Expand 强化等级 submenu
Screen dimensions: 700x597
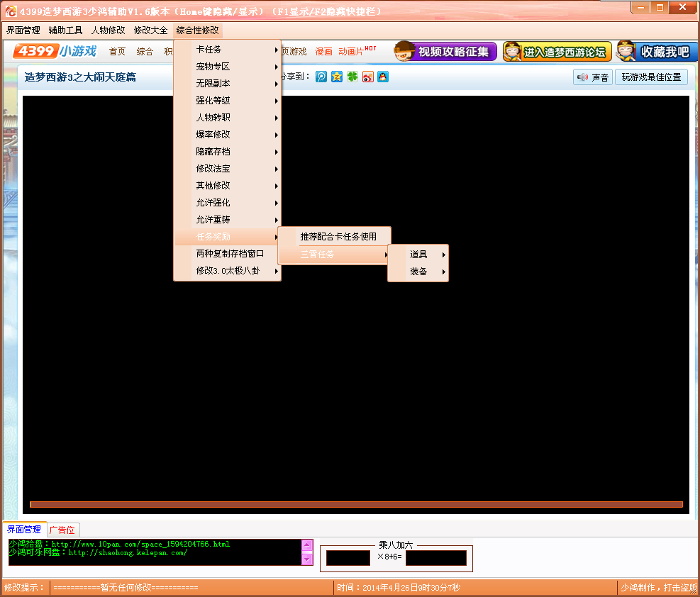pos(228,101)
